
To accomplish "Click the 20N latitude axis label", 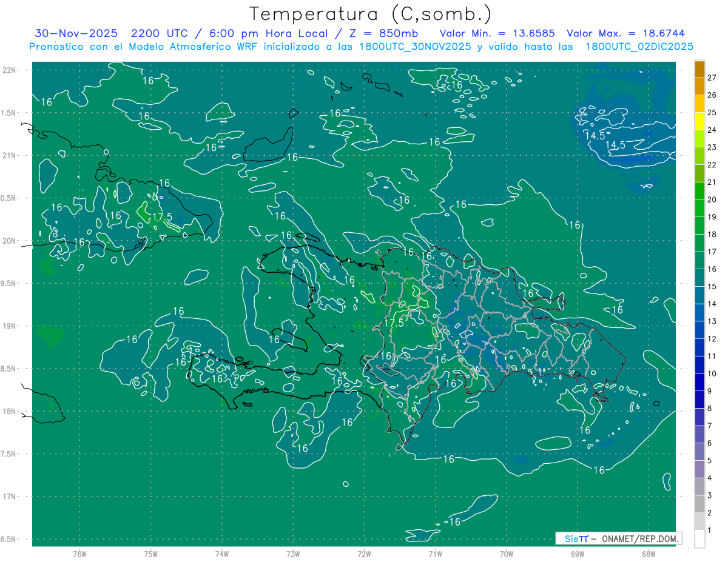I will tap(9, 241).
